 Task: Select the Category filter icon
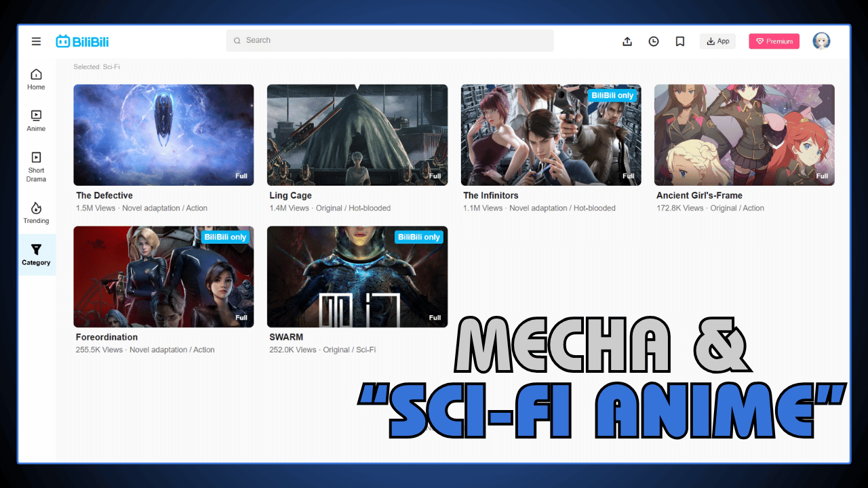(x=35, y=253)
